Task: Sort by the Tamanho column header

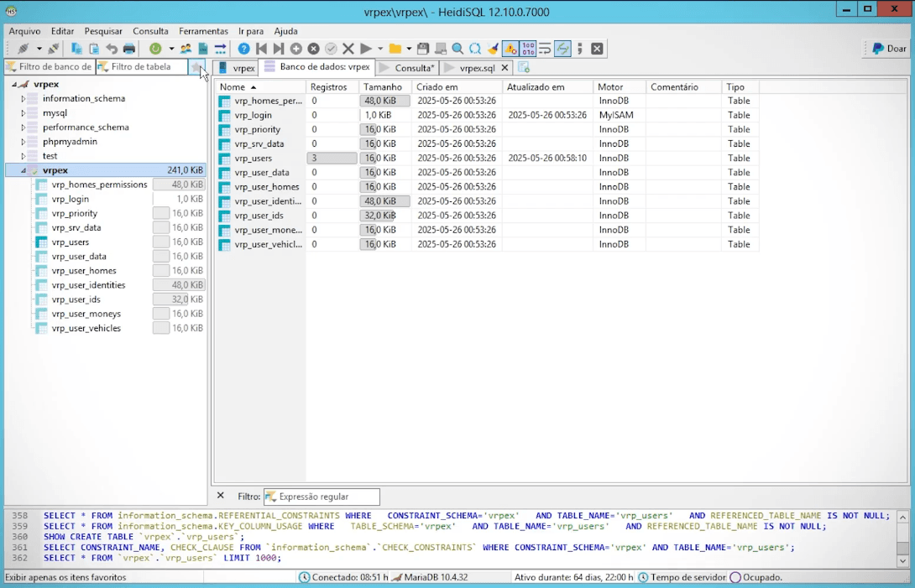Action: click(385, 87)
